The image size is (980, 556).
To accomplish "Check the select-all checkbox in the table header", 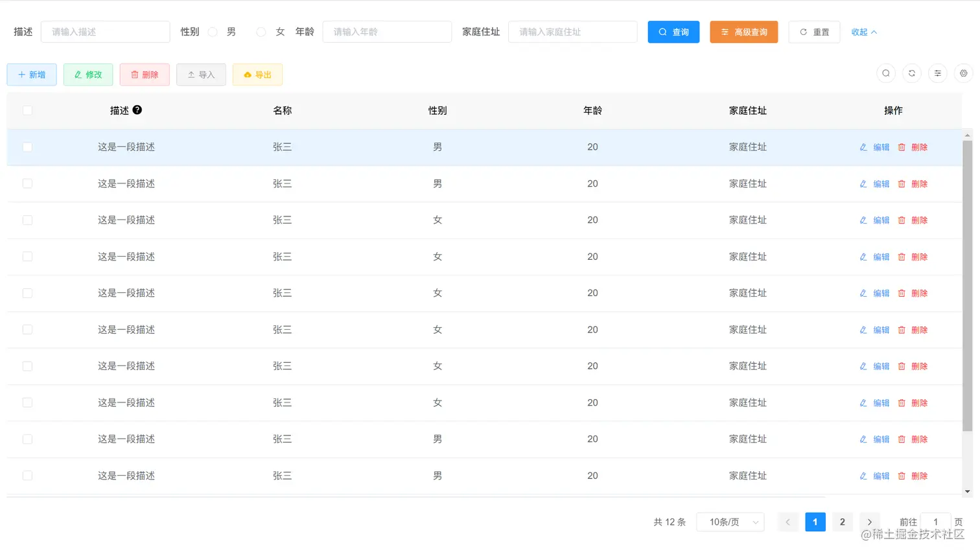I will [27, 110].
